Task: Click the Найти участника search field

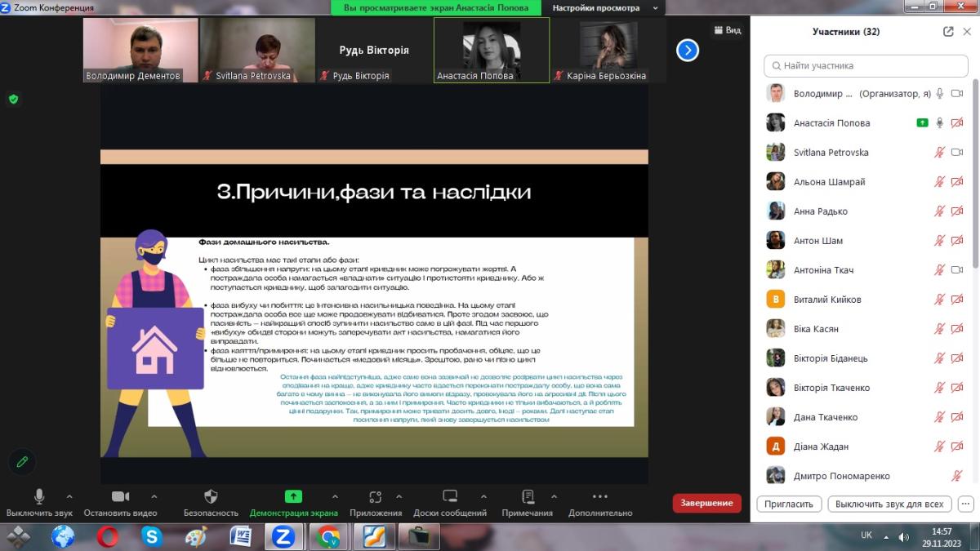Action: 866,65
